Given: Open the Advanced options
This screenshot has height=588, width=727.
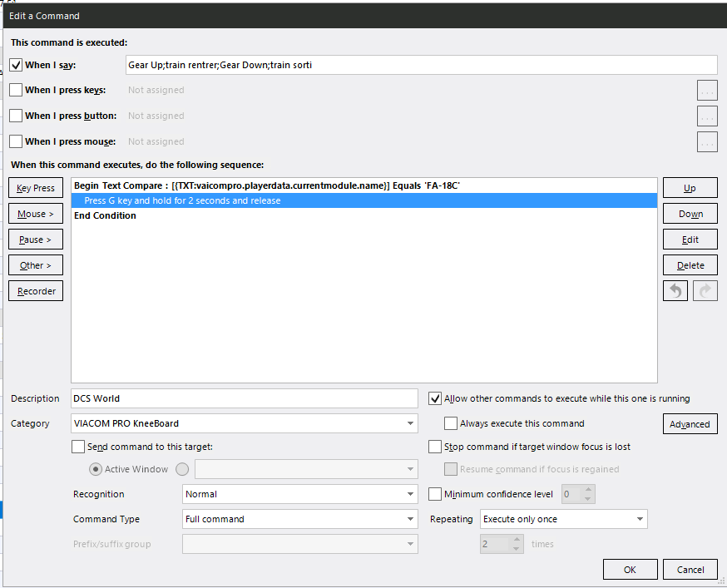Looking at the screenshot, I should 690,424.
